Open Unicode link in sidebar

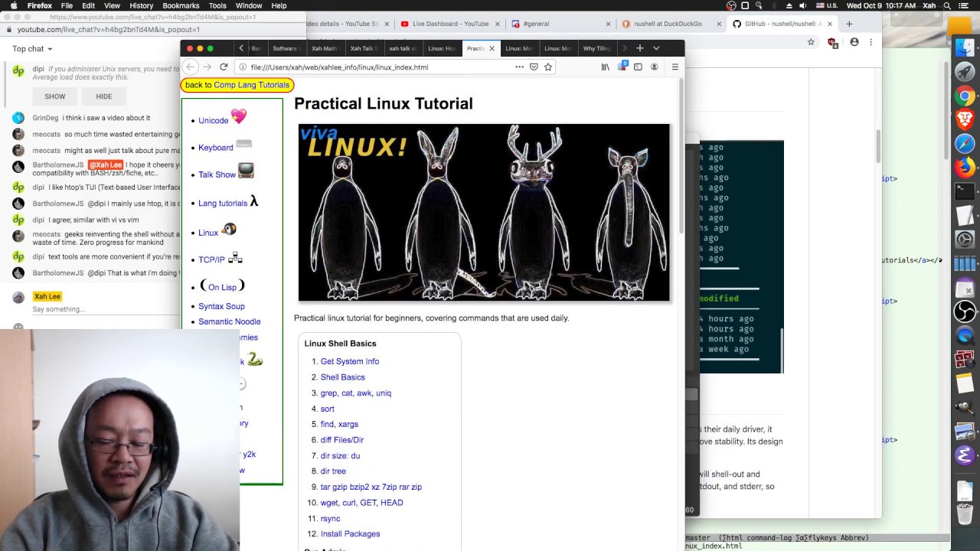point(214,120)
